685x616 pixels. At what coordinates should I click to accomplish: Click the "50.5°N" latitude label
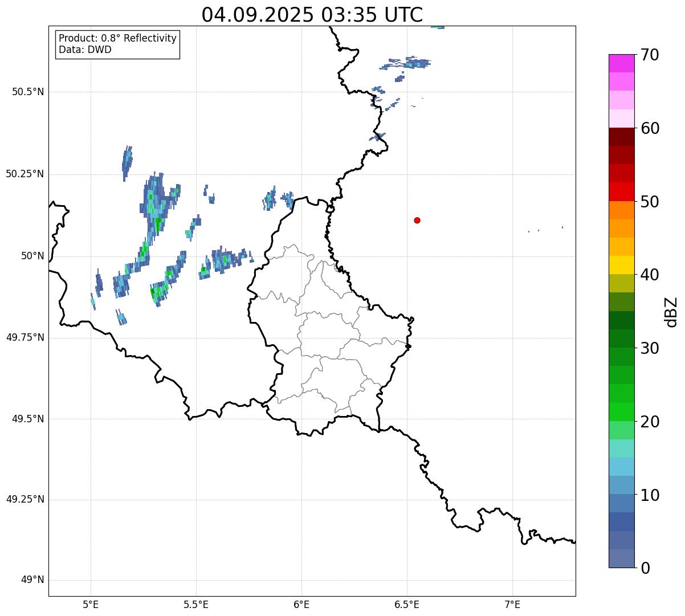click(x=28, y=92)
